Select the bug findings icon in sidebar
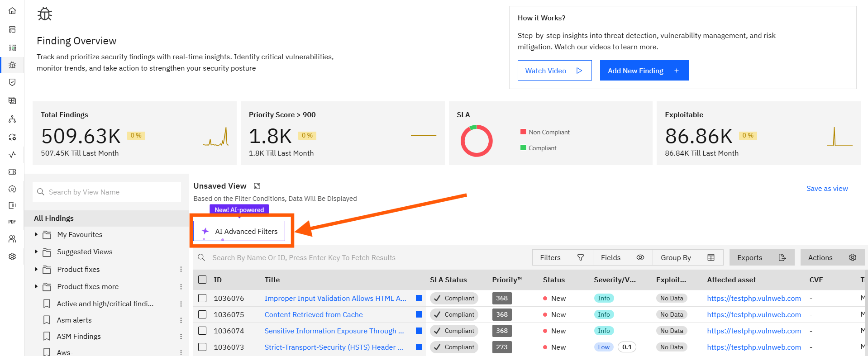The image size is (868, 356). click(x=12, y=65)
